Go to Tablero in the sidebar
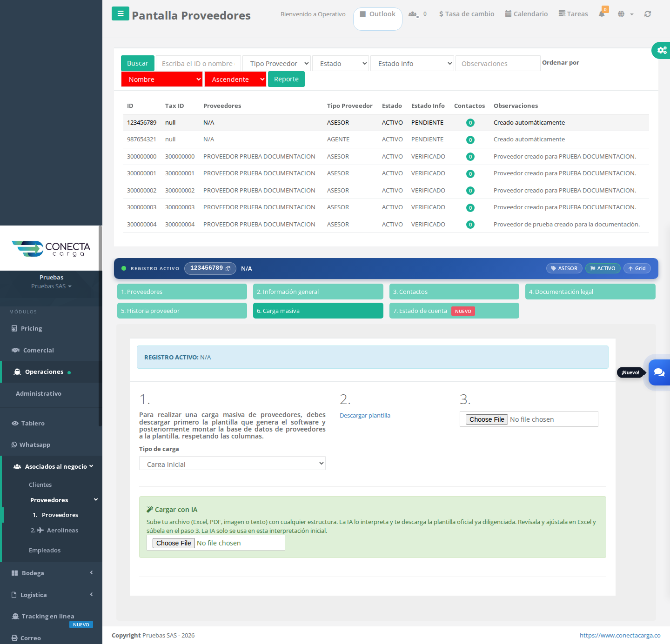 28,423
